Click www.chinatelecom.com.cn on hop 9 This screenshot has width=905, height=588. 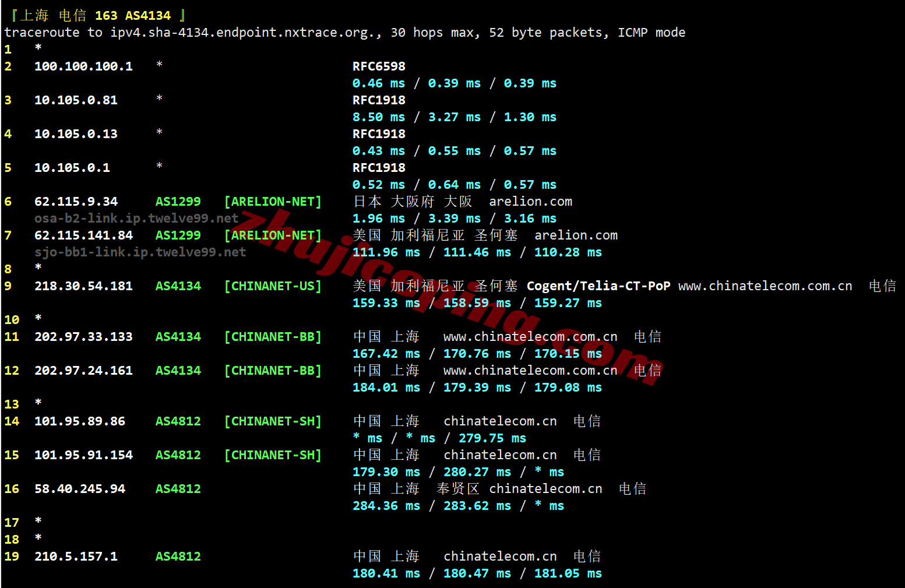pos(765,286)
